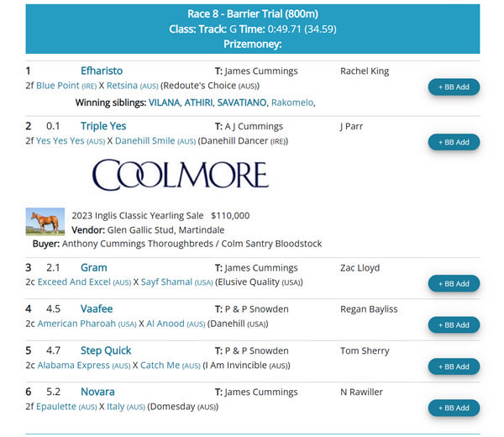Viewport: 504px width, 437px height.
Task: Open sire Exceed And Excel link
Action: click(x=72, y=282)
